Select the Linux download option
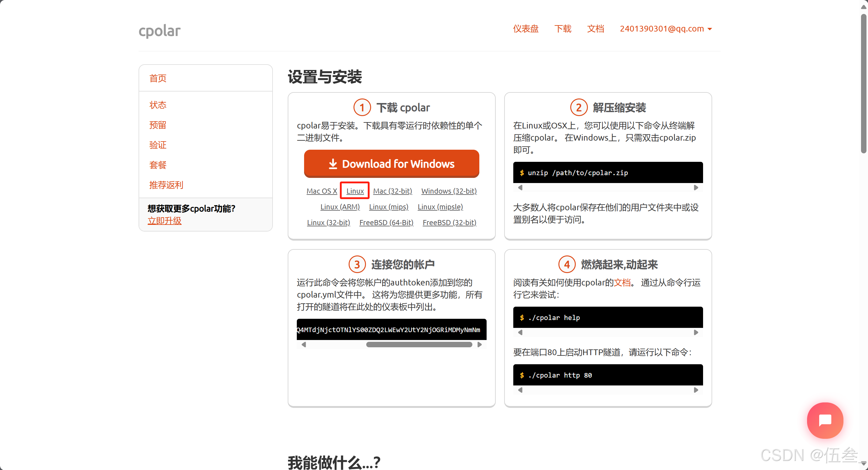This screenshot has width=868, height=470. pyautogui.click(x=354, y=190)
